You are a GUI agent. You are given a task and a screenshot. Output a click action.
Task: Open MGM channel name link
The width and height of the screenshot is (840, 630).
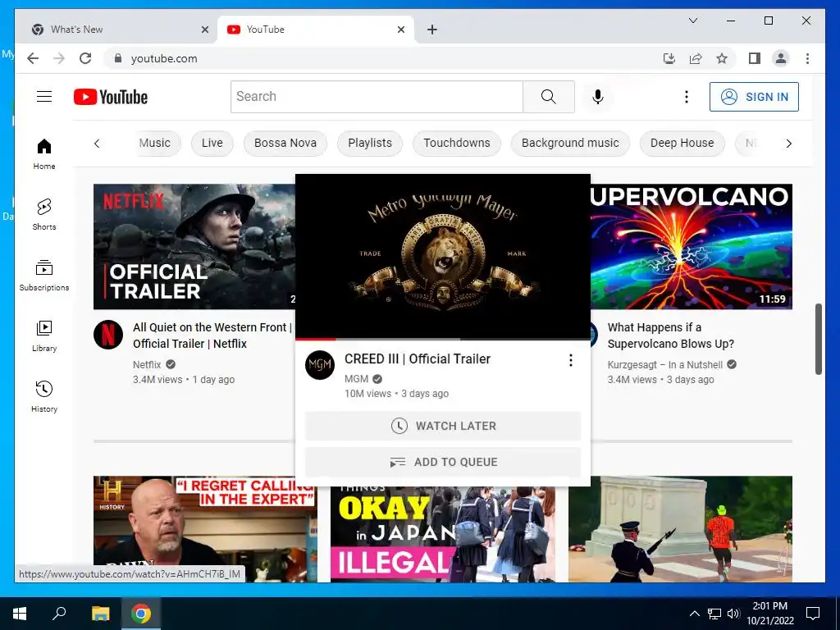[x=356, y=379]
